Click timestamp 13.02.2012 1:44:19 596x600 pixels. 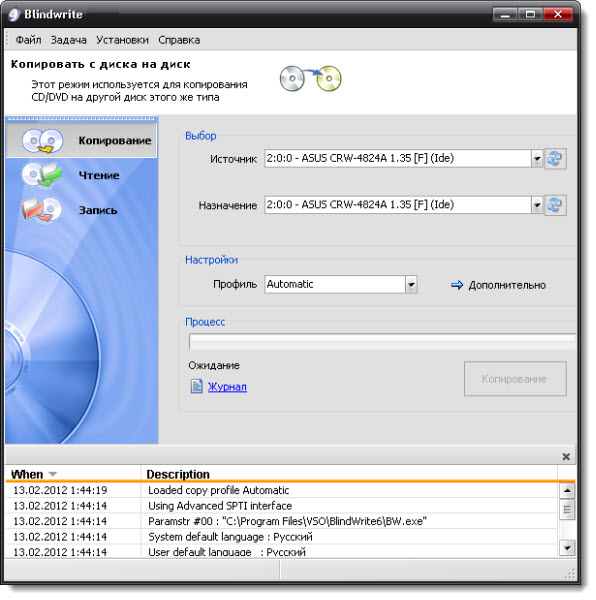tap(60, 490)
